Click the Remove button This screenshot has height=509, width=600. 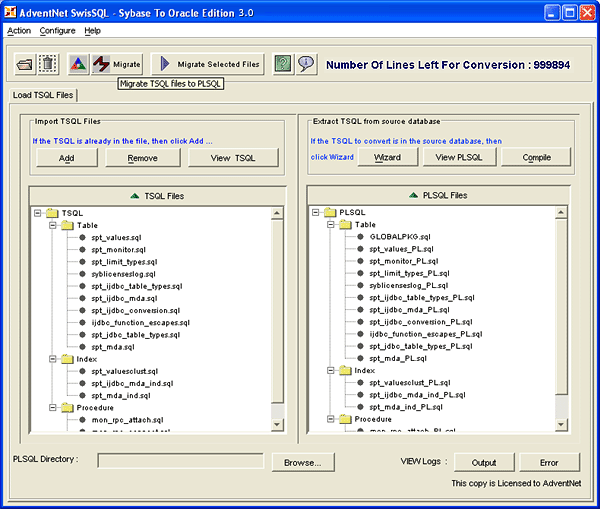tap(142, 158)
